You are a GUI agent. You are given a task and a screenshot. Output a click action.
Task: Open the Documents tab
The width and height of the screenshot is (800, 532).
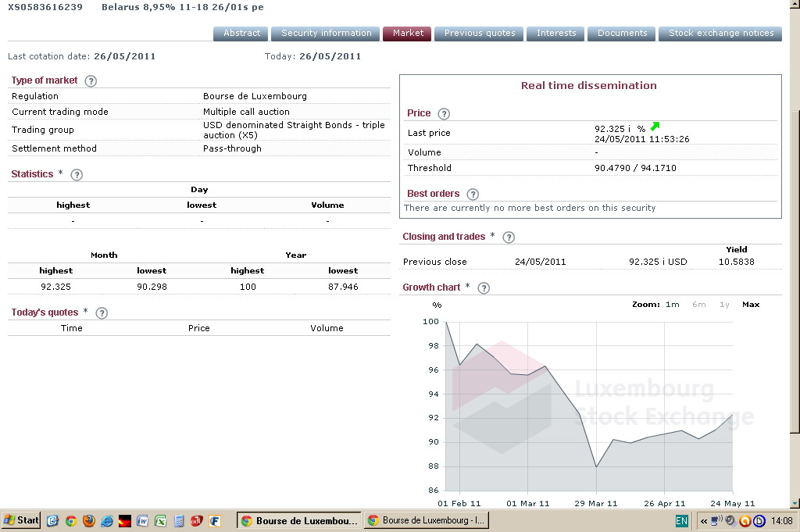pyautogui.click(x=622, y=33)
